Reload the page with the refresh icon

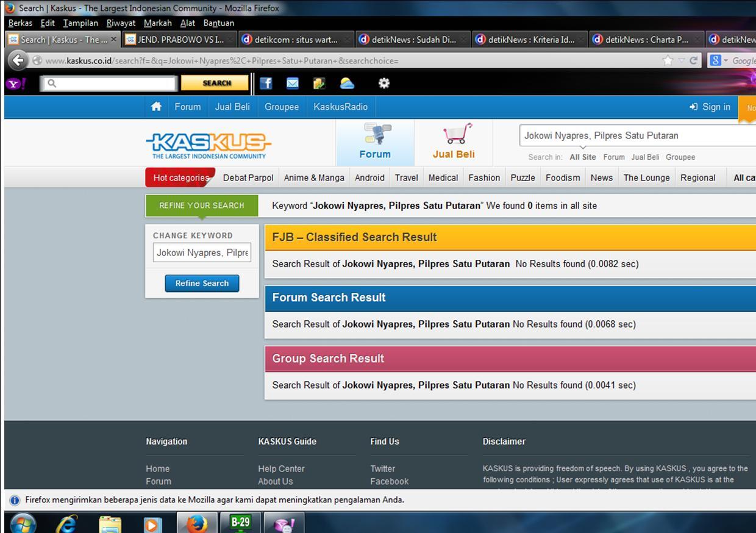point(693,60)
